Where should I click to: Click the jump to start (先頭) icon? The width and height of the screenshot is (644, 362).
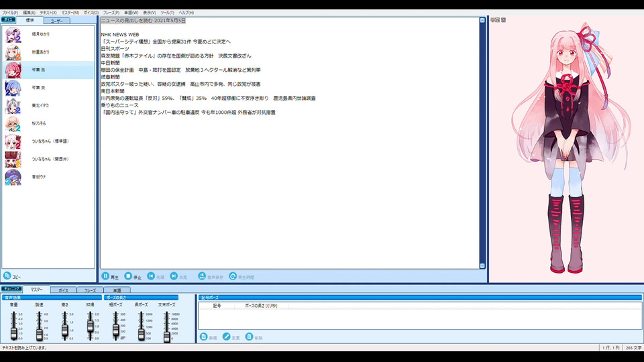pos(151,276)
